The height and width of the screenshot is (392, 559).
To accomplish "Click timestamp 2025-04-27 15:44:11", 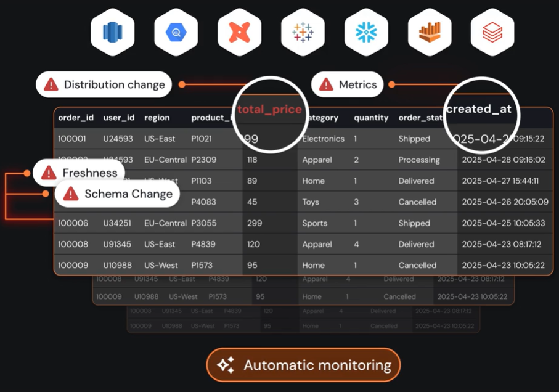I will [500, 181].
